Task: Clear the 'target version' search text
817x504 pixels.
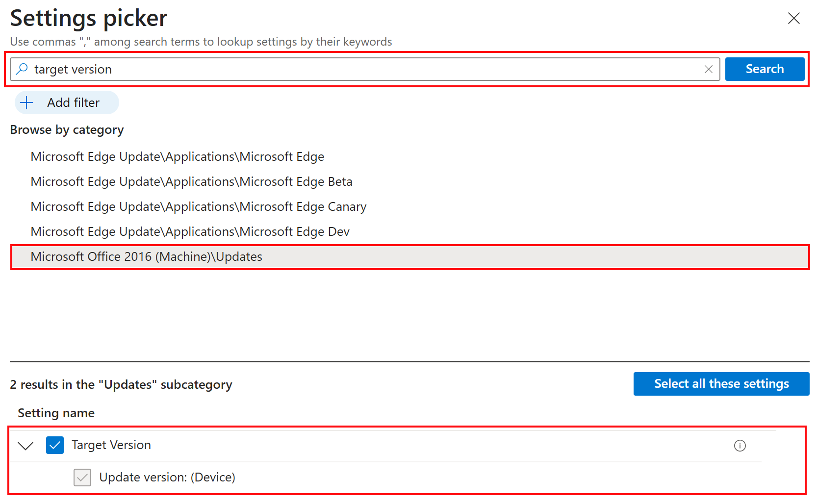Action: [x=708, y=69]
